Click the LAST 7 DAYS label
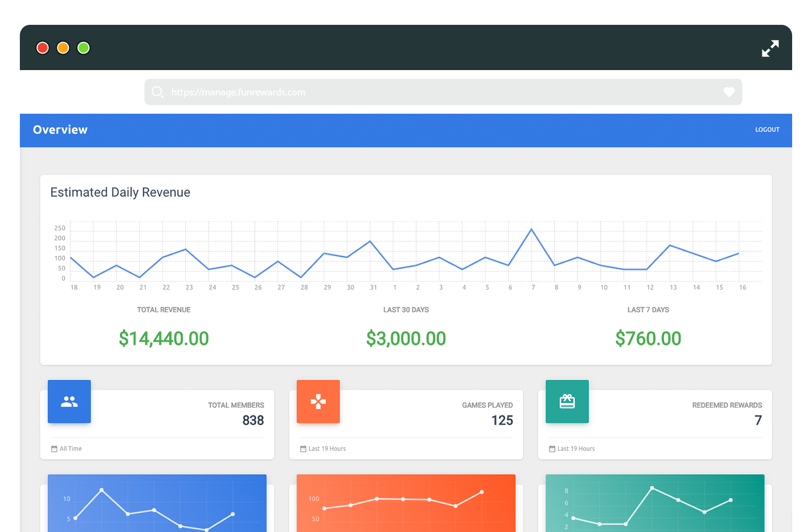The image size is (812, 532). tap(648, 310)
